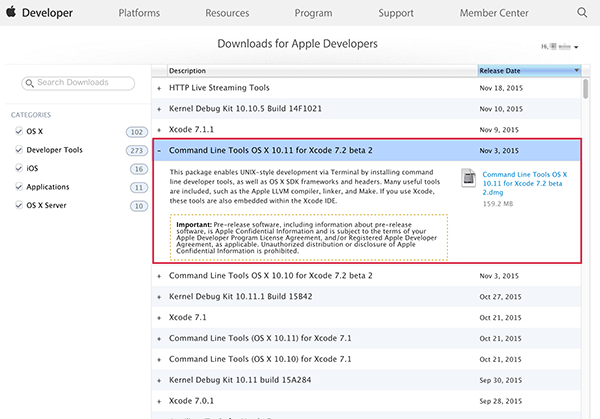Image resolution: width=600 pixels, height=419 pixels.
Task: Open the Support menu
Action: pos(396,13)
